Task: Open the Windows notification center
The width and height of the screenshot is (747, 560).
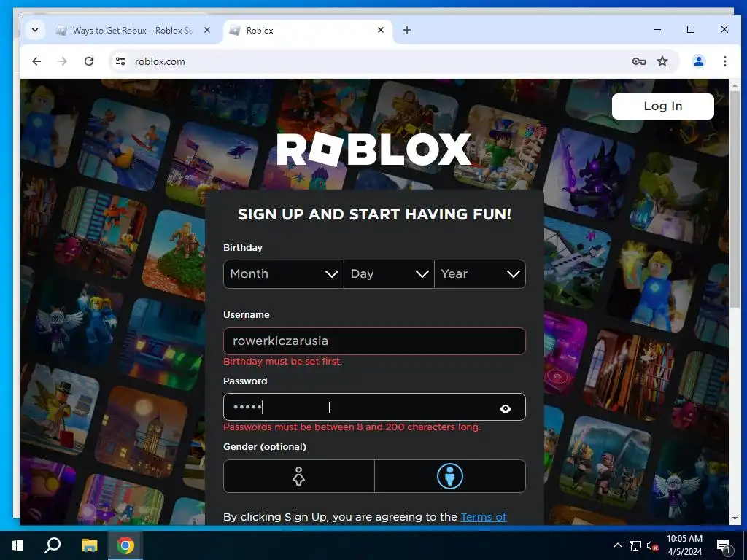Action: coord(724,546)
